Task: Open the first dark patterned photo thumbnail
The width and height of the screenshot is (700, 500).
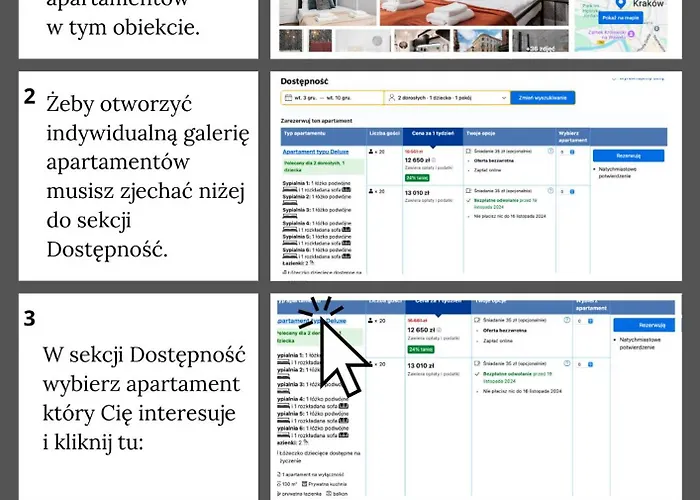Action: [291, 41]
